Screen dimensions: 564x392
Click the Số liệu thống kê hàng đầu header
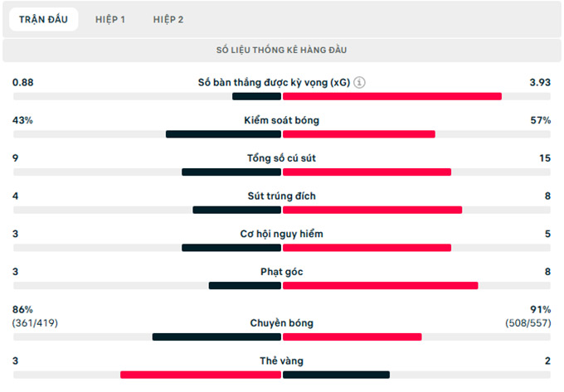click(282, 51)
